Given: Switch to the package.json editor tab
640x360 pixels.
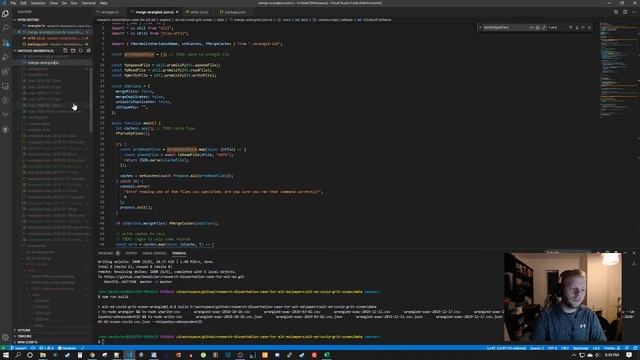Looking at the screenshot, I should click(235, 12).
